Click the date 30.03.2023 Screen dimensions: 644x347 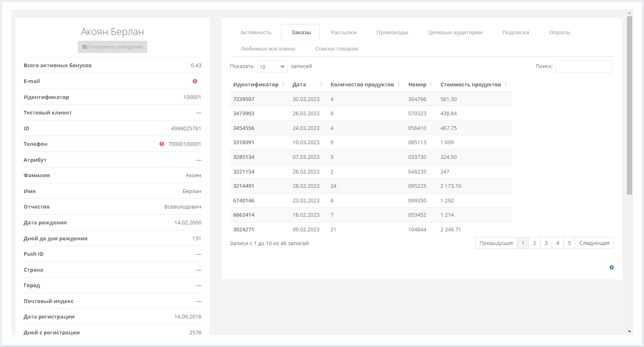click(x=306, y=99)
